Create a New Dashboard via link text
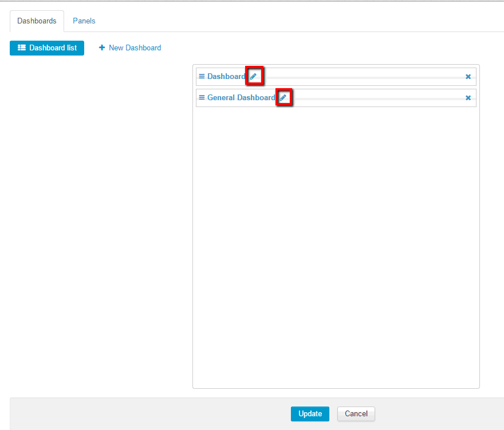The width and height of the screenshot is (504, 430). click(135, 48)
